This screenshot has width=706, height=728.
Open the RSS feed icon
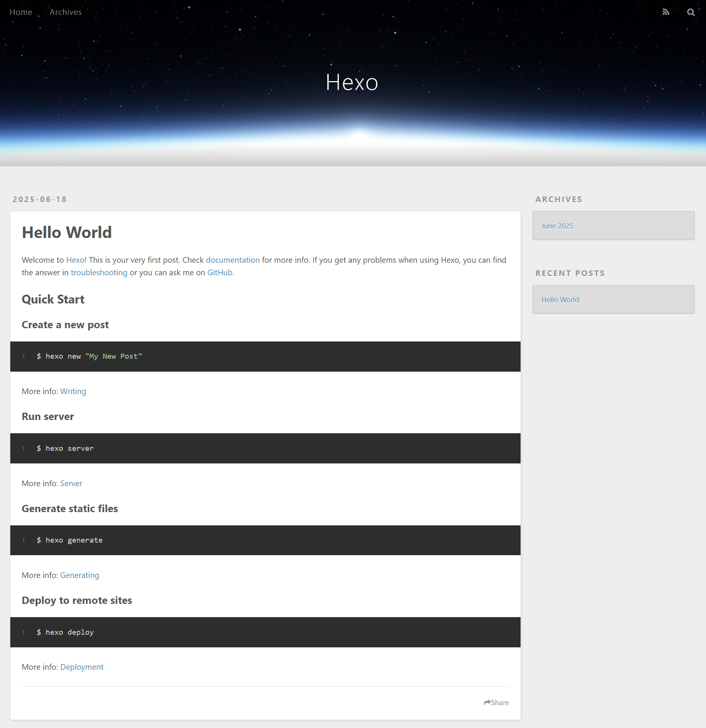click(666, 12)
